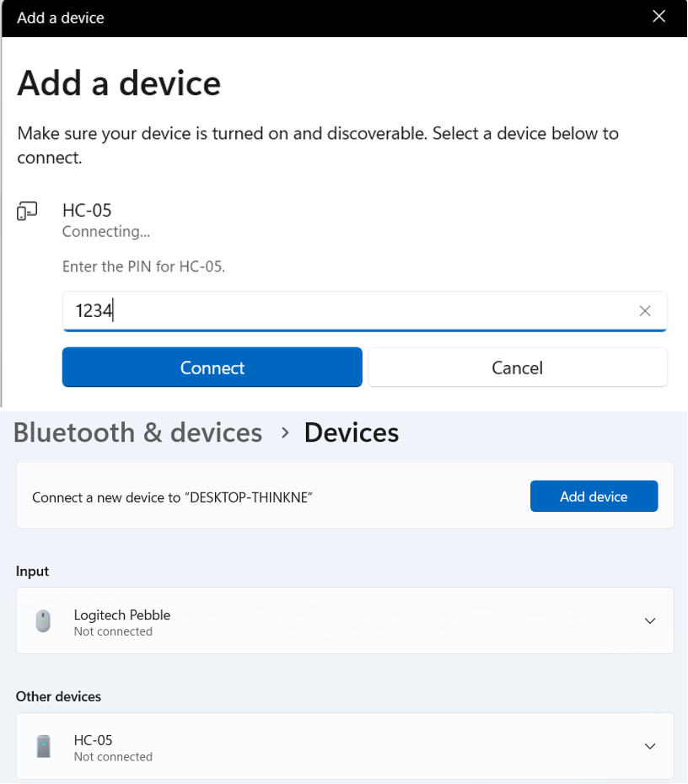
Task: Click the Add device button
Action: click(594, 497)
